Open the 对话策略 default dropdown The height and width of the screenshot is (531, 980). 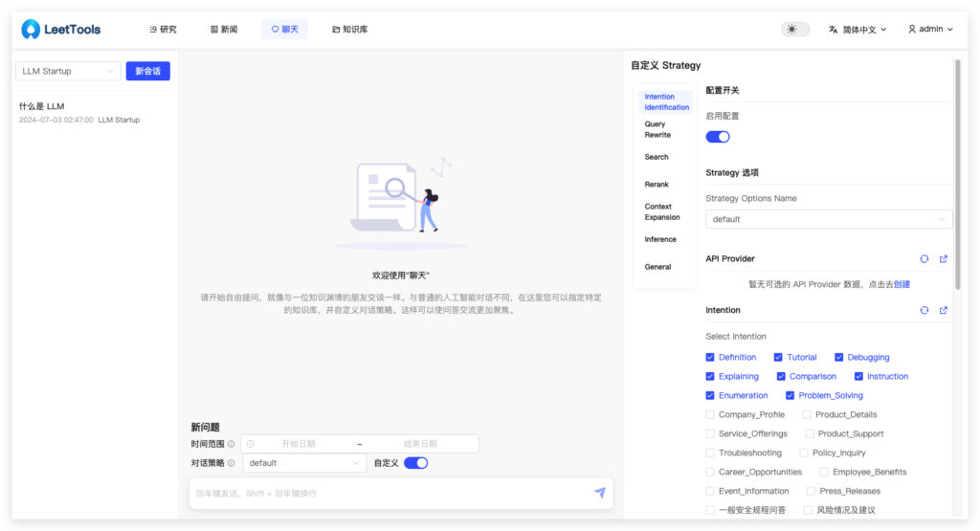pyautogui.click(x=303, y=463)
